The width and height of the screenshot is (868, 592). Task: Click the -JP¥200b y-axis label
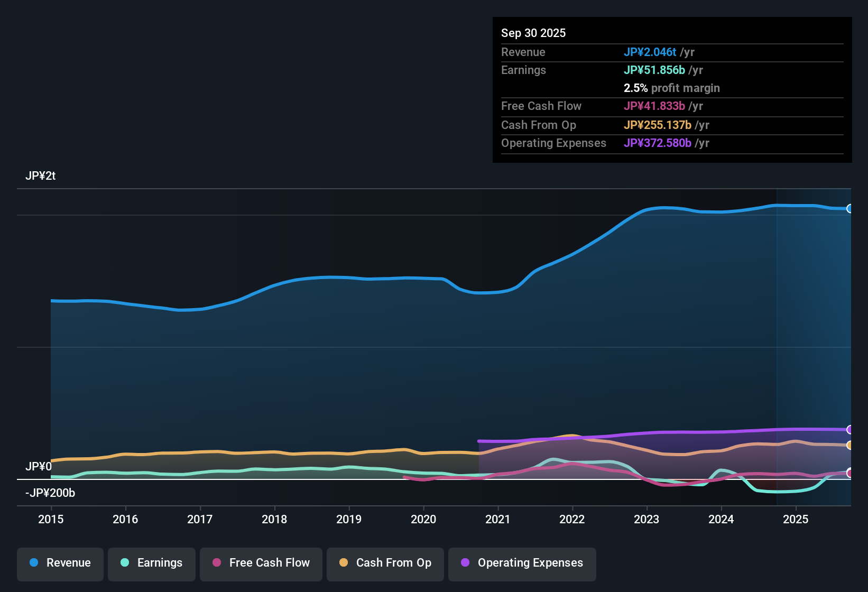pos(50,493)
